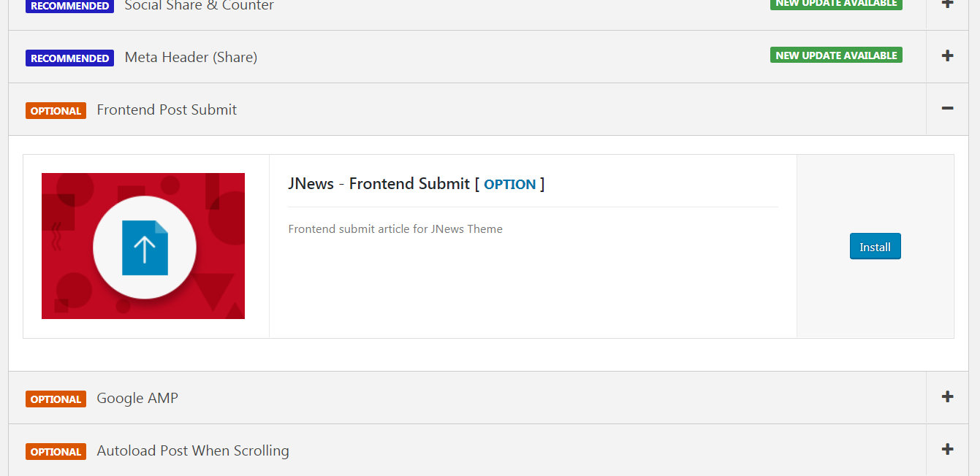
Task: Click New Update Available badge for Social Share
Action: (836, 4)
